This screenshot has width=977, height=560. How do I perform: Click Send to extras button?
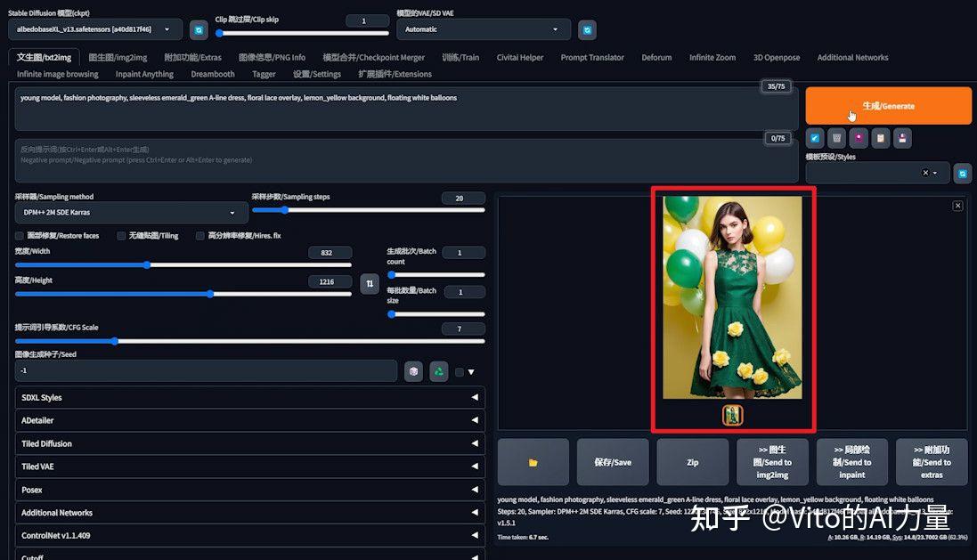pyautogui.click(x=932, y=462)
